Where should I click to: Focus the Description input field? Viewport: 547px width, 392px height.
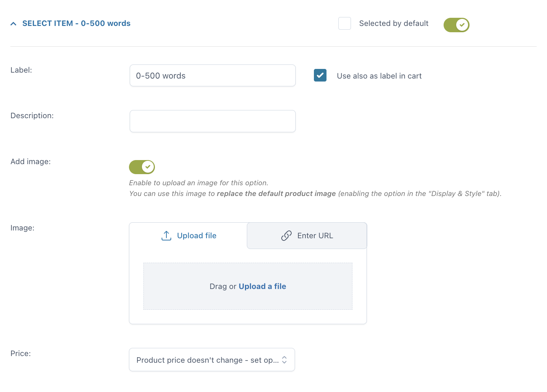point(213,121)
